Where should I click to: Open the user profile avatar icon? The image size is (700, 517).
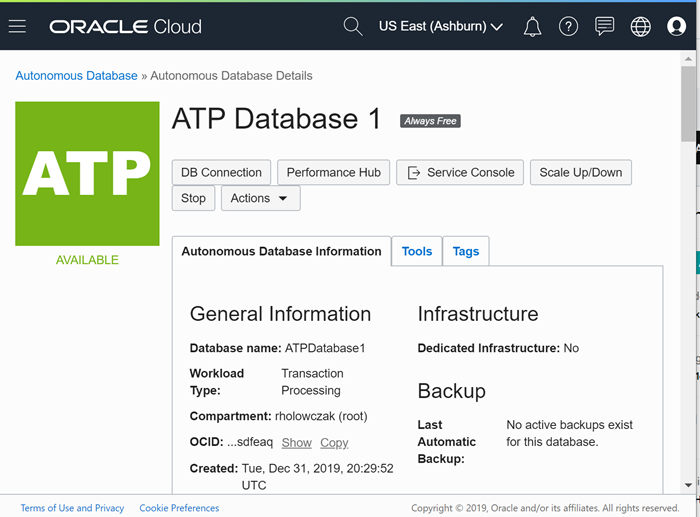coord(676,26)
